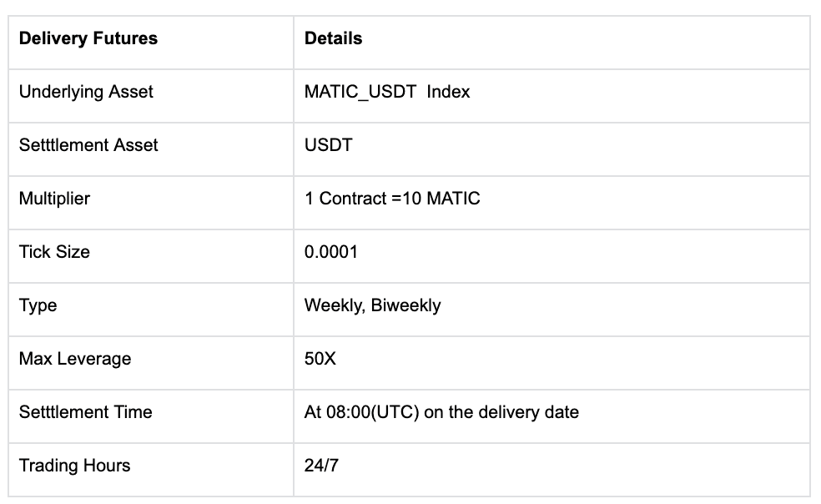
Task: Click the word Index after MATIC_USDT
Action: (448, 92)
